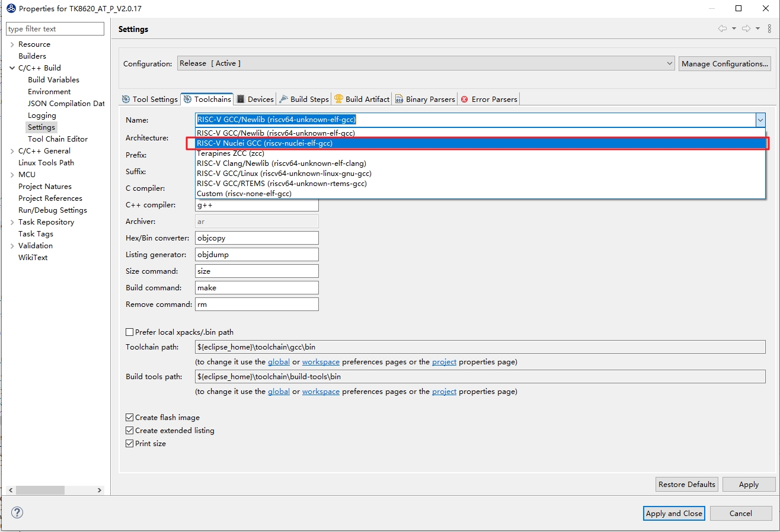
Task: Select Custom (riscv-none-elf-gcc) toolchain option
Action: point(481,194)
